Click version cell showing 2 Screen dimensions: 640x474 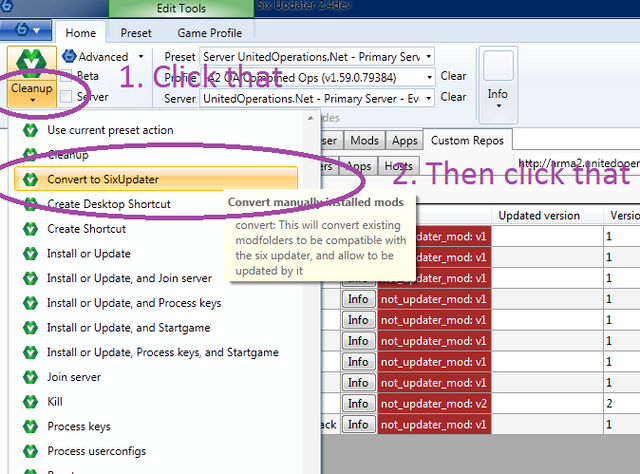pyautogui.click(x=622, y=403)
